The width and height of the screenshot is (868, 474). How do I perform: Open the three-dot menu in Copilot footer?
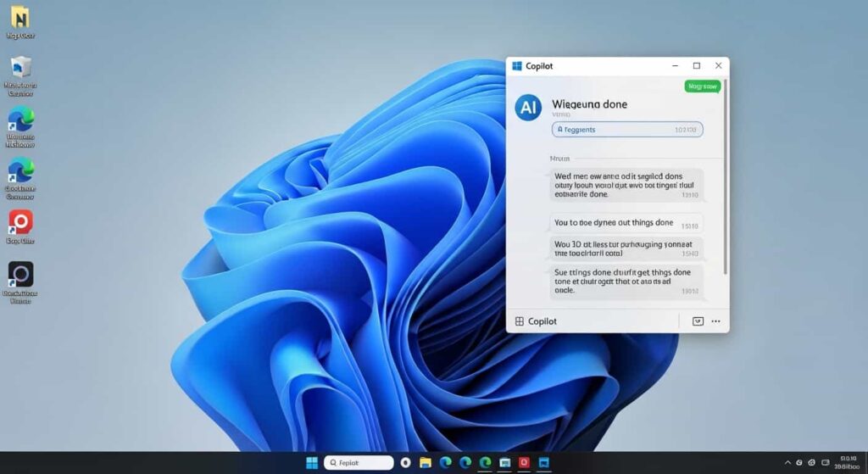715,321
